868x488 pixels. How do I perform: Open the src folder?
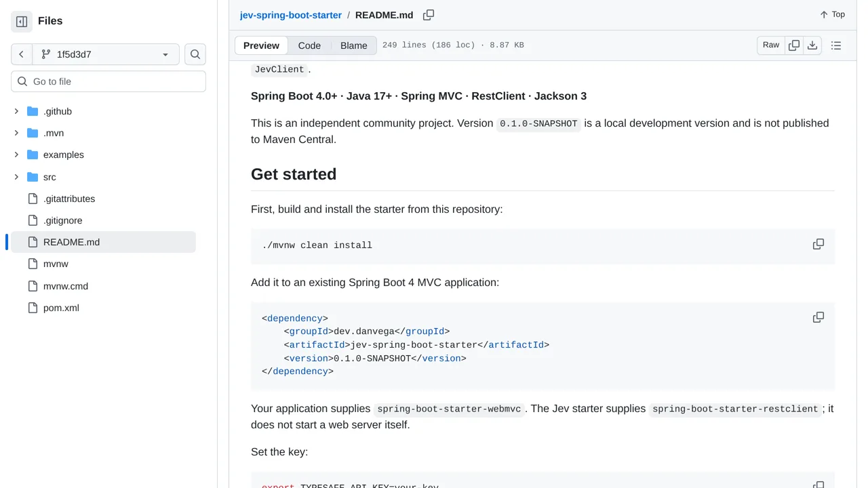[50, 177]
